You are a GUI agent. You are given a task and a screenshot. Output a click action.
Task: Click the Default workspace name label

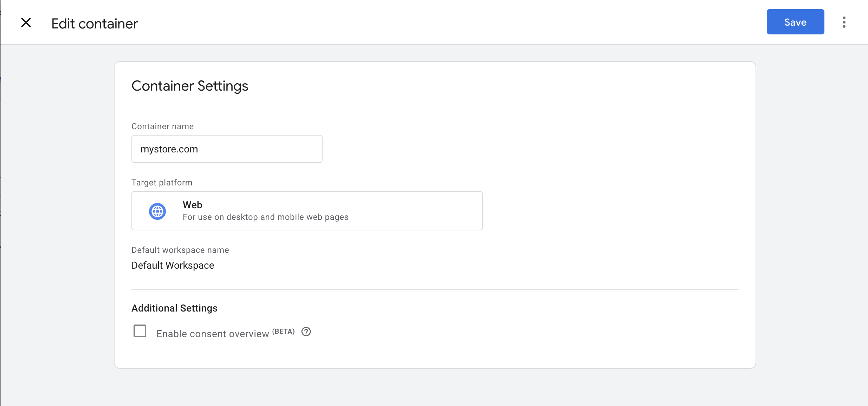(180, 250)
